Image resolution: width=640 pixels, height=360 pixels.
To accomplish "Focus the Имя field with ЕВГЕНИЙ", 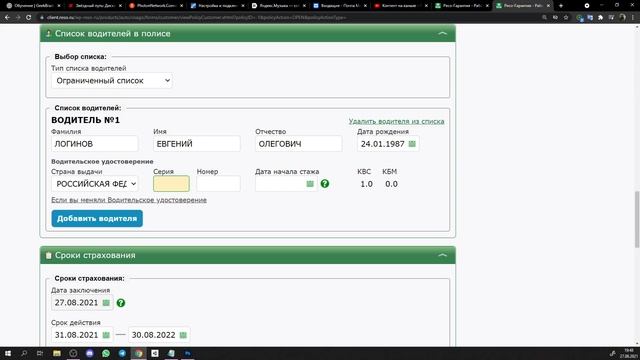I will 197,144.
